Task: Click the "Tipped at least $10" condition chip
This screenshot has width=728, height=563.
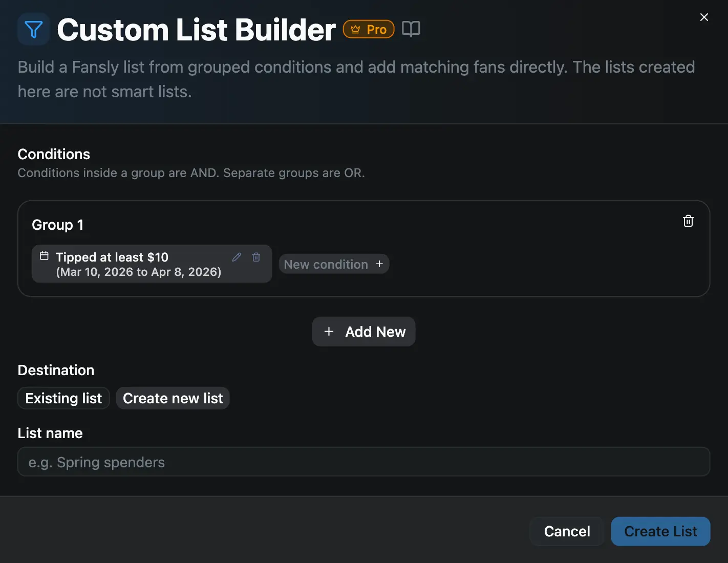Action: point(128,264)
